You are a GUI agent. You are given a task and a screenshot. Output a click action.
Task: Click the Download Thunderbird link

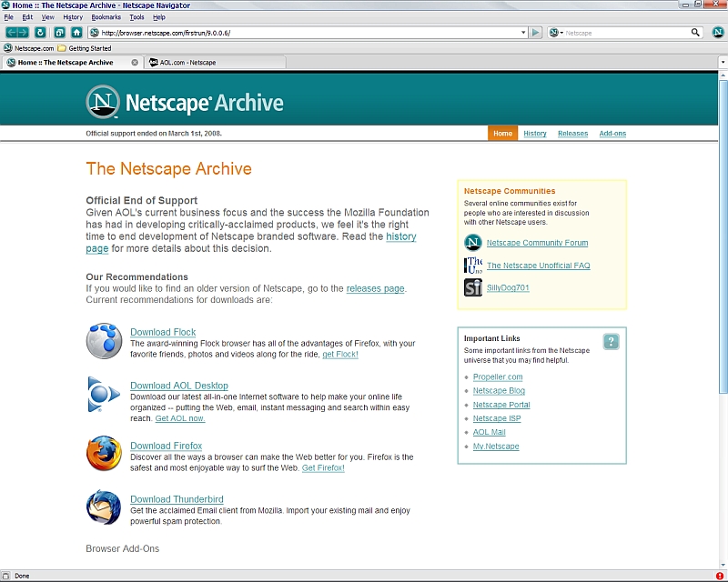(x=177, y=499)
